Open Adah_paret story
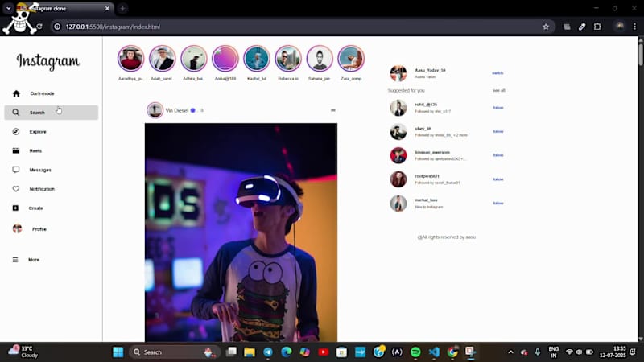644x362 pixels. click(x=163, y=58)
